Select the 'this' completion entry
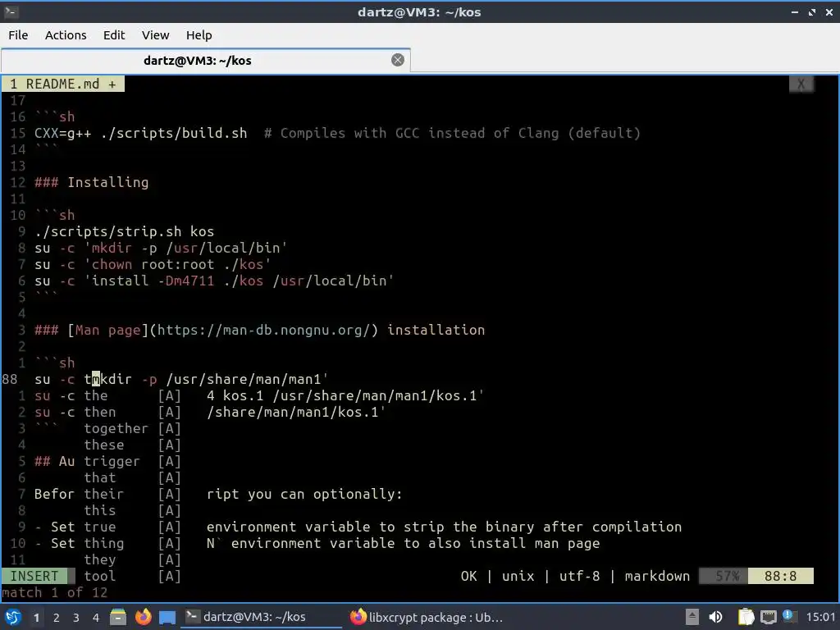 coord(133,510)
